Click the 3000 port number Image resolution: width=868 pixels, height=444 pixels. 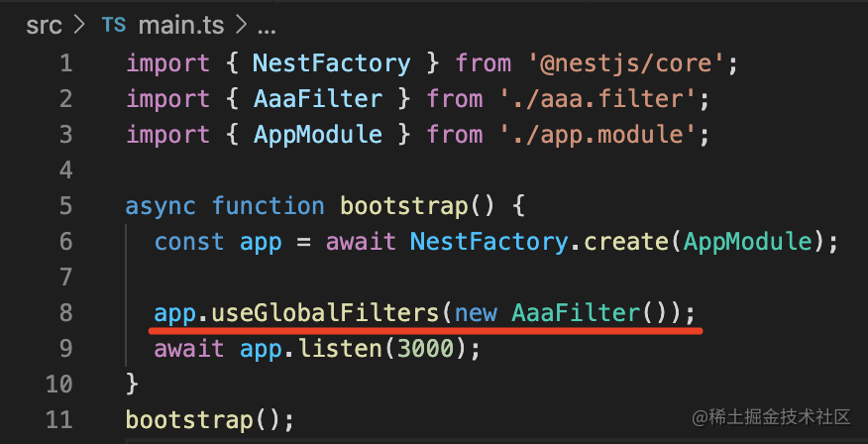pyautogui.click(x=426, y=349)
